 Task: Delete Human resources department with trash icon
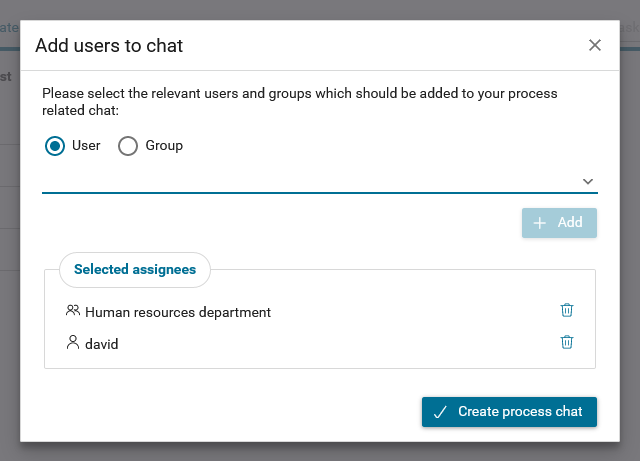tap(567, 311)
